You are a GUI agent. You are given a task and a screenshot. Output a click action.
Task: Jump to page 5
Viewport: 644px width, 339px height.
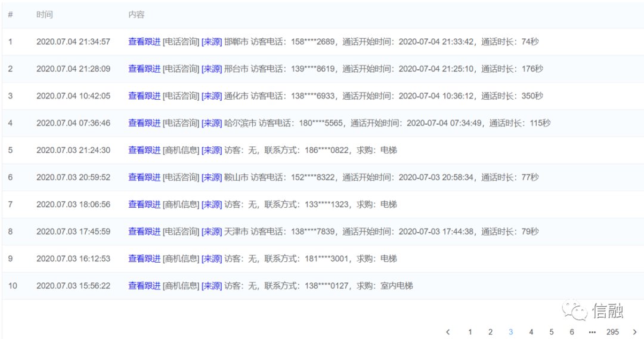pyautogui.click(x=551, y=332)
